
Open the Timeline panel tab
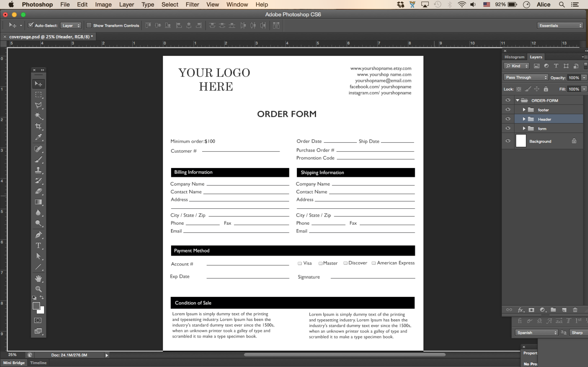point(38,363)
